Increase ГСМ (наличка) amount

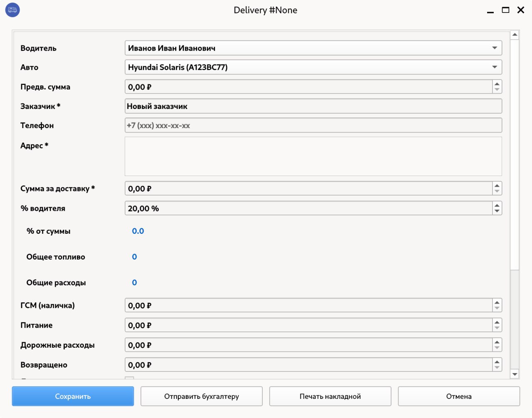pos(497,302)
